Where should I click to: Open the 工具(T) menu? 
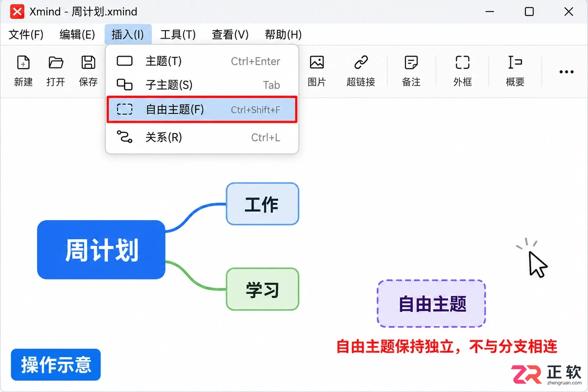178,35
